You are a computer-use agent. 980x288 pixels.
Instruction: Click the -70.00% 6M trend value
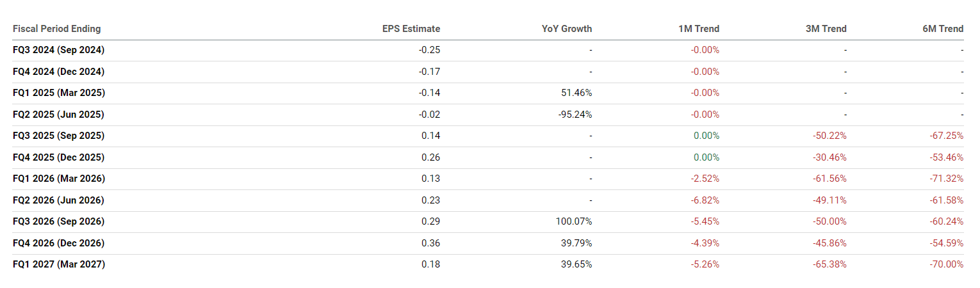tap(947, 264)
